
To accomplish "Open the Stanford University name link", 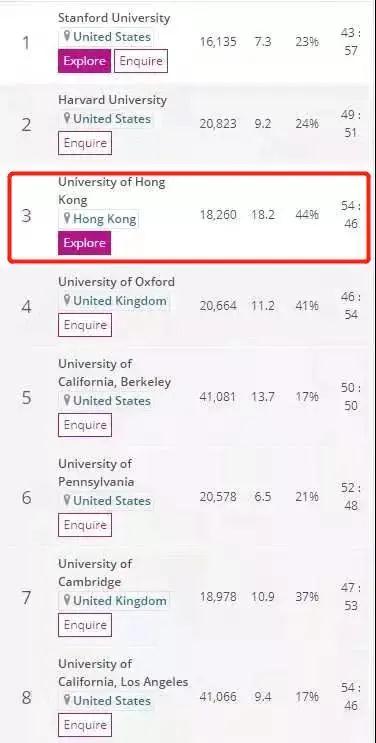I will 114,18.
